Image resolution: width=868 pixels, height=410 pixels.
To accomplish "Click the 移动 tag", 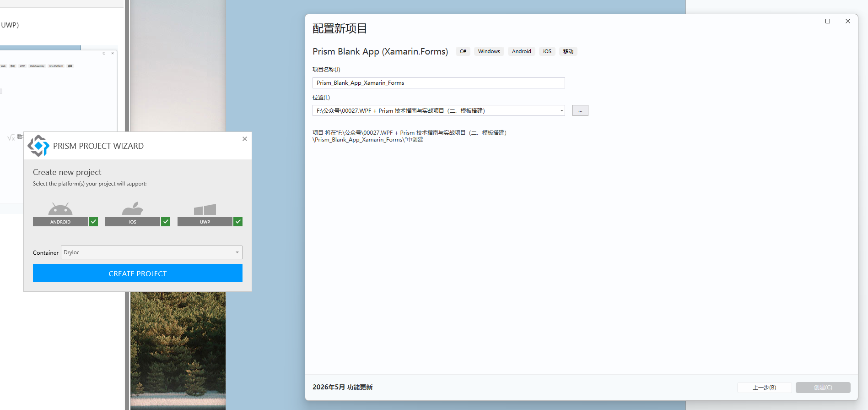I will tap(568, 51).
